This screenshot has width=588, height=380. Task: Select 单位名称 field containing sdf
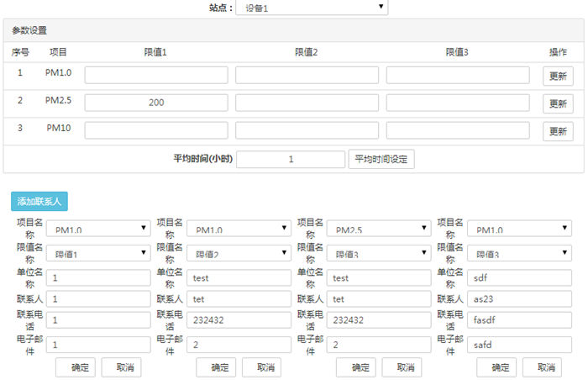pyautogui.click(x=519, y=277)
